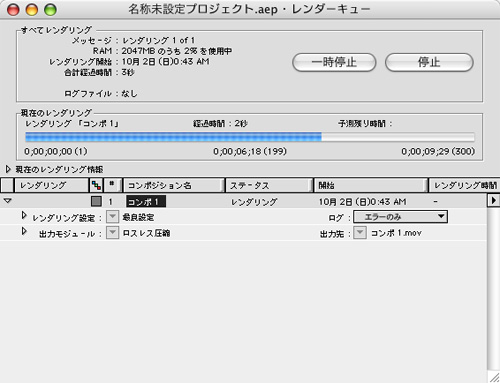
Task: Click the start frame 0;00;00;00 (1) text
Action: 56,151
